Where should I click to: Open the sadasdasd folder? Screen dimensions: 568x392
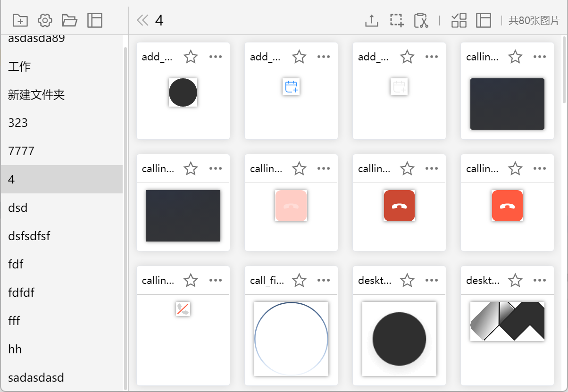pyautogui.click(x=62, y=377)
